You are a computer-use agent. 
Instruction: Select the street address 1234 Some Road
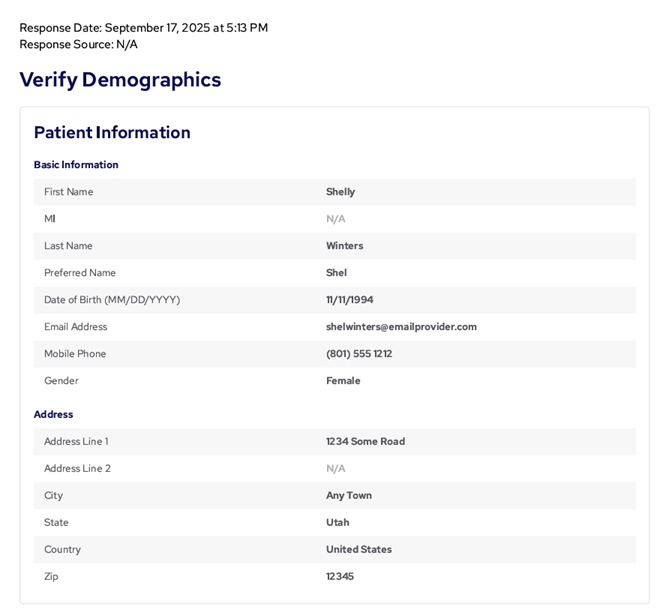(365, 442)
